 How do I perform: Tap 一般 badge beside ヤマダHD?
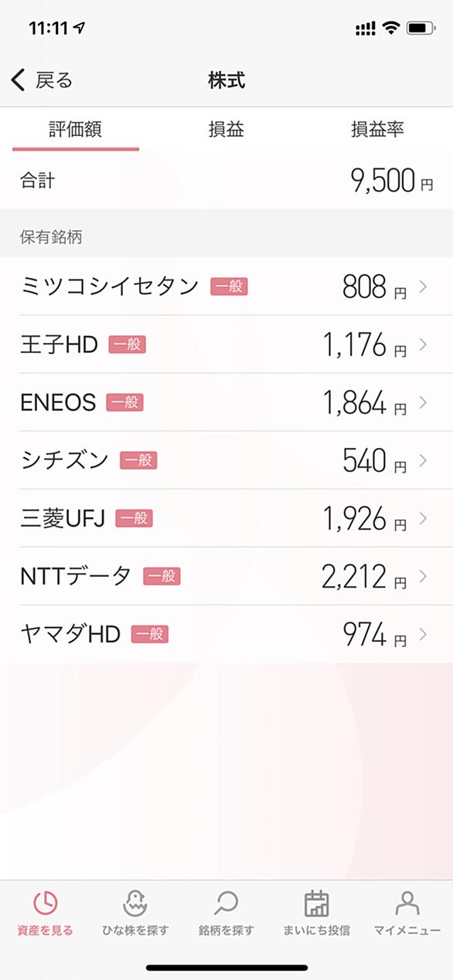click(x=149, y=635)
